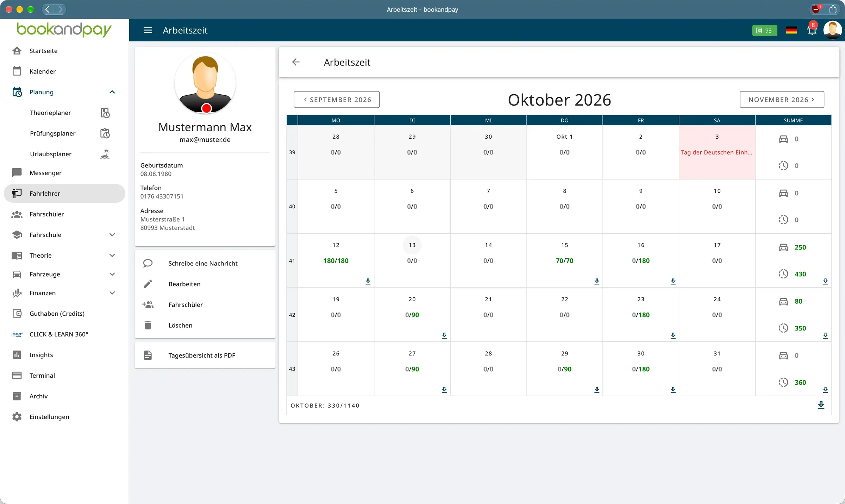Viewport: 845px width, 504px height.
Task: Open the hamburger navigation menu
Action: click(x=148, y=30)
